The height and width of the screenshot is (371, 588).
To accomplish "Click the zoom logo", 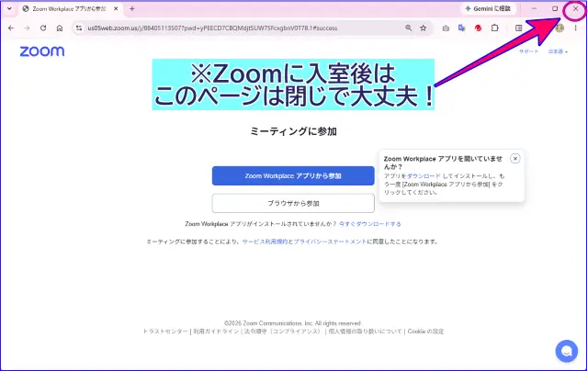I will coord(42,51).
